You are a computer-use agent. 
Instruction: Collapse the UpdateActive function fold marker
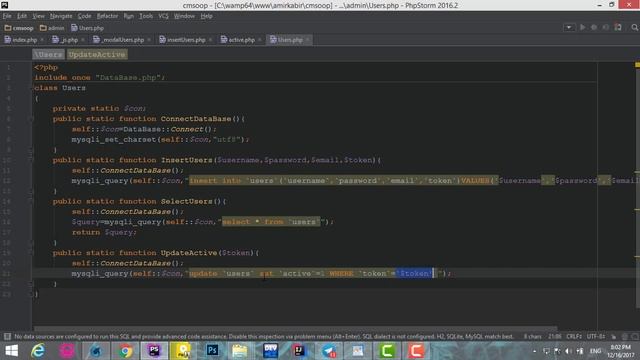[x=31, y=253]
